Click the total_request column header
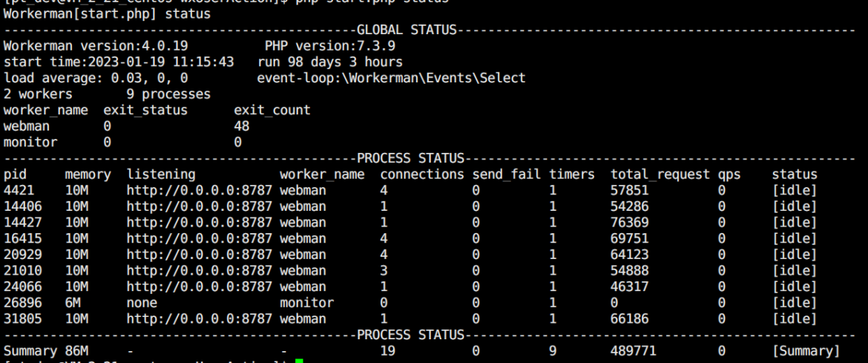868x363 pixels. pyautogui.click(x=660, y=174)
